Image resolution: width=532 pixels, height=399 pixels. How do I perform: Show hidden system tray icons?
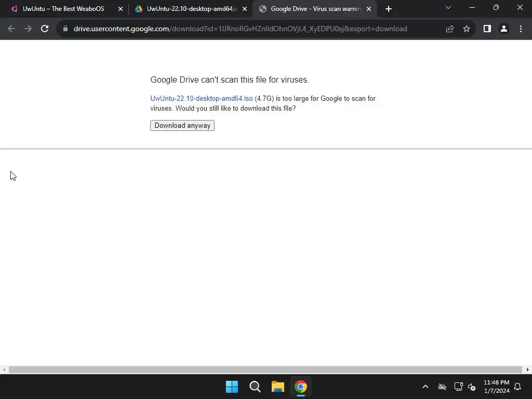click(425, 387)
